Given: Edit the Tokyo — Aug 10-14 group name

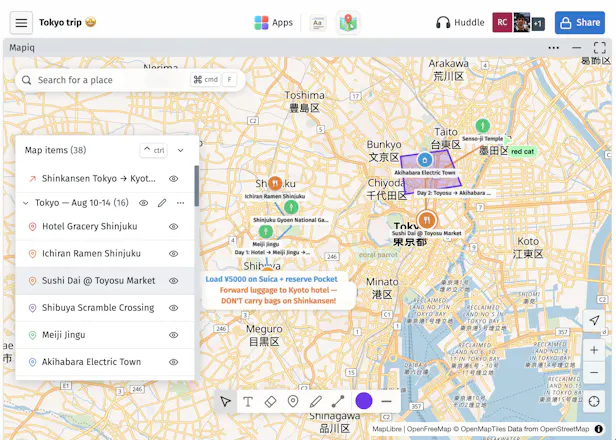Looking at the screenshot, I should [162, 203].
